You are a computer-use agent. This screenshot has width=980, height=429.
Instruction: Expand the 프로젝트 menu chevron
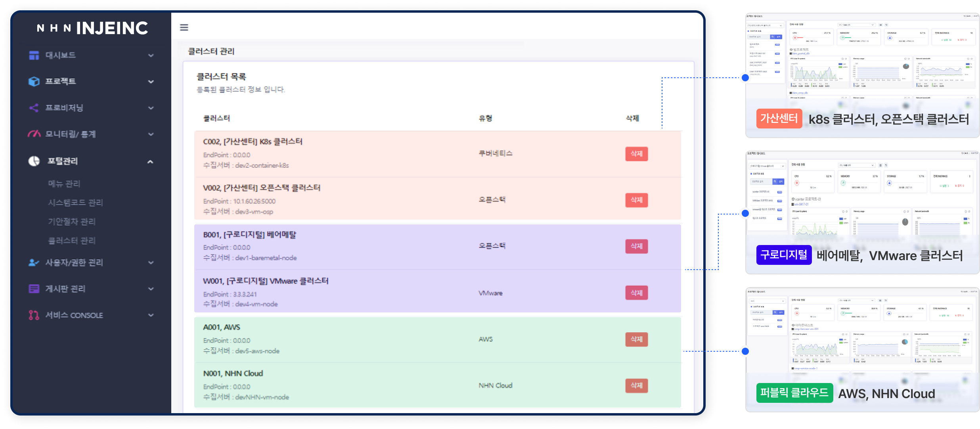[151, 82]
